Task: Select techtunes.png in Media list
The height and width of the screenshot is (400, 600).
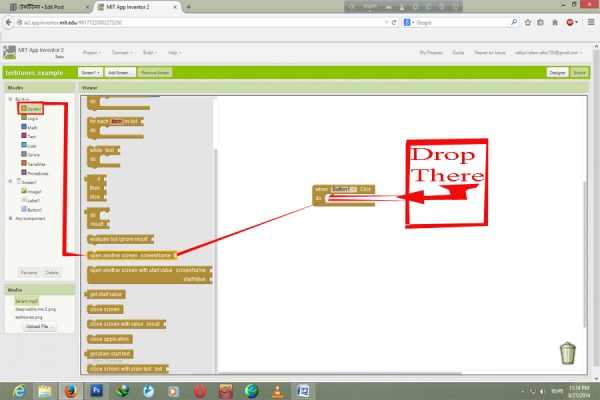Action: point(29,317)
